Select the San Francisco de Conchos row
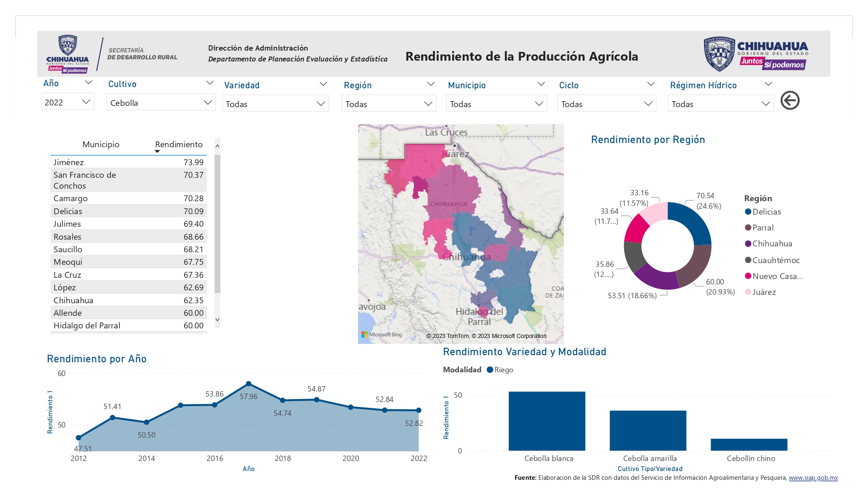Screen dimensions: 868x502 (128, 180)
